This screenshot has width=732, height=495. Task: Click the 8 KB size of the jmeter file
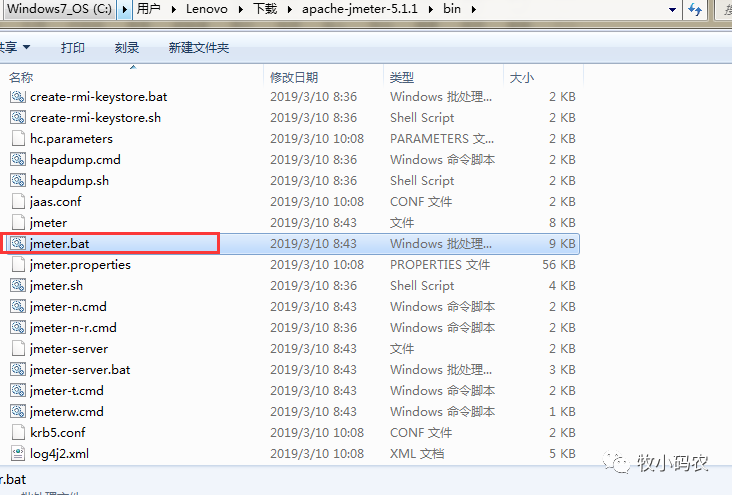point(563,223)
